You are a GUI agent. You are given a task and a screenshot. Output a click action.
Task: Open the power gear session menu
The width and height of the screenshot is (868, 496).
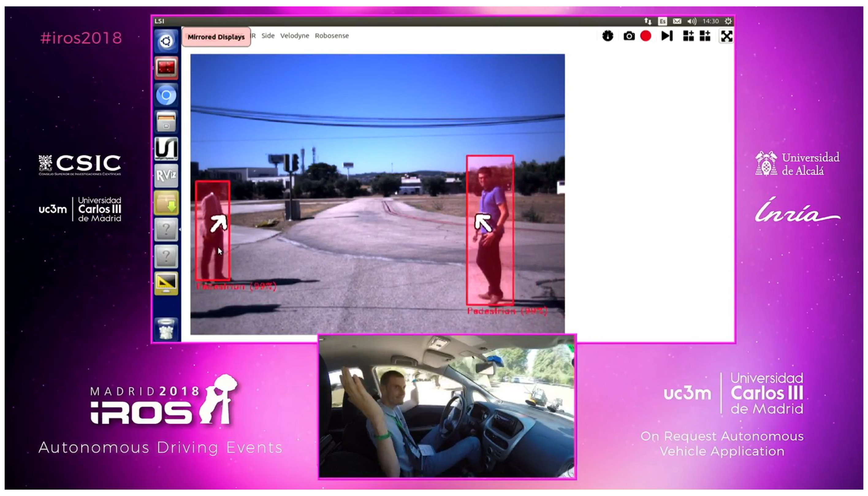click(x=728, y=21)
